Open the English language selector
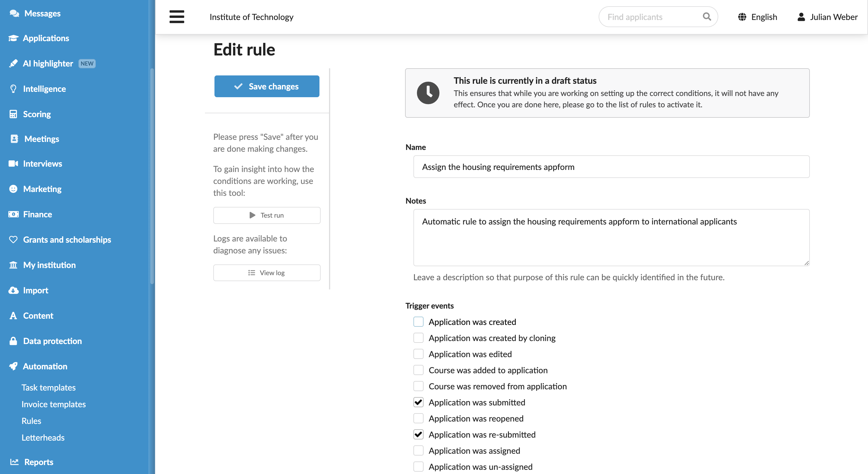 757,17
